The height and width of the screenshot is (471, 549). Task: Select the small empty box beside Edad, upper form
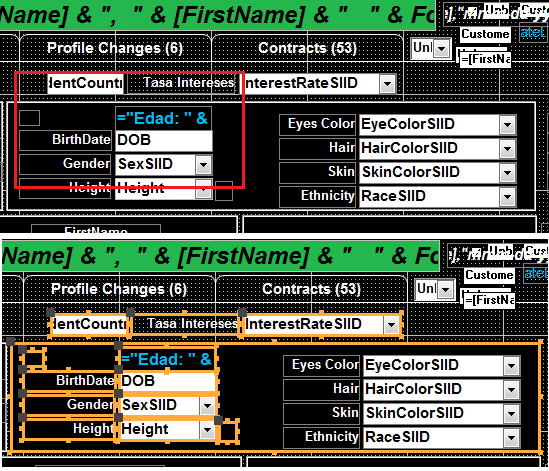tap(29, 118)
